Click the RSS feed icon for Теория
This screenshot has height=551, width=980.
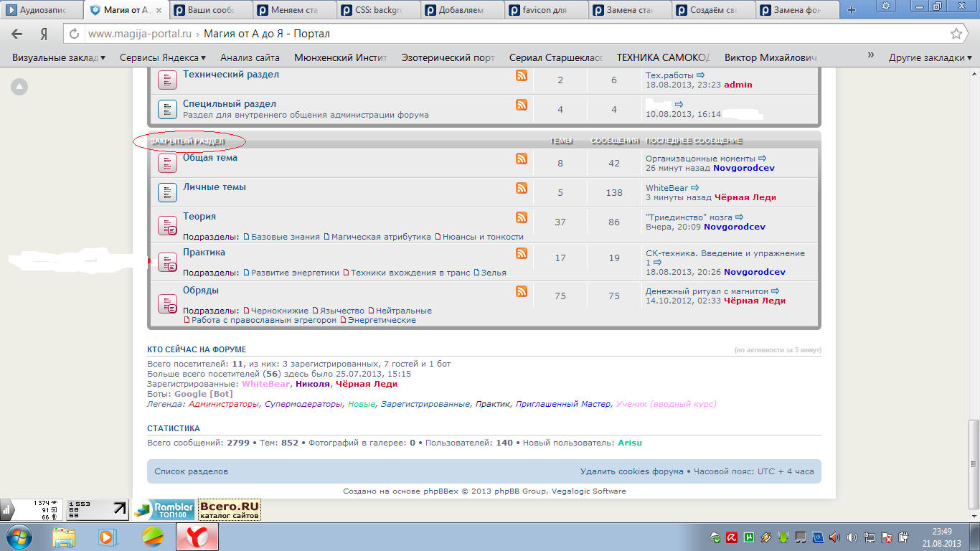(522, 217)
